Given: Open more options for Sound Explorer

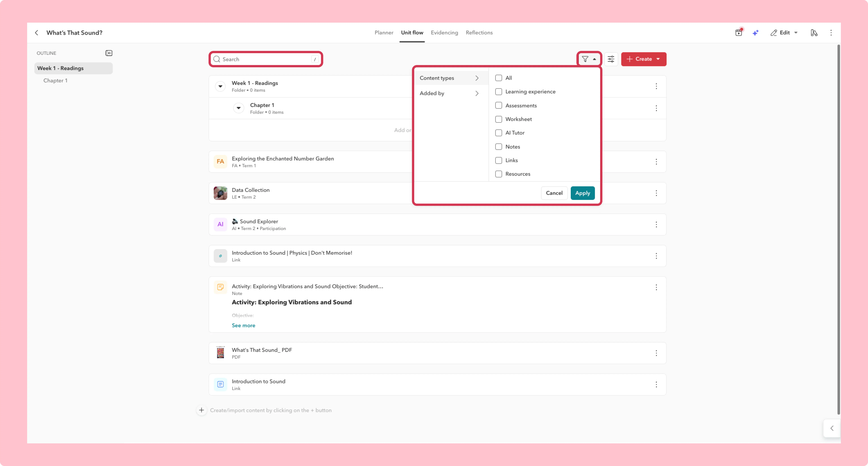Looking at the screenshot, I should [x=656, y=225].
